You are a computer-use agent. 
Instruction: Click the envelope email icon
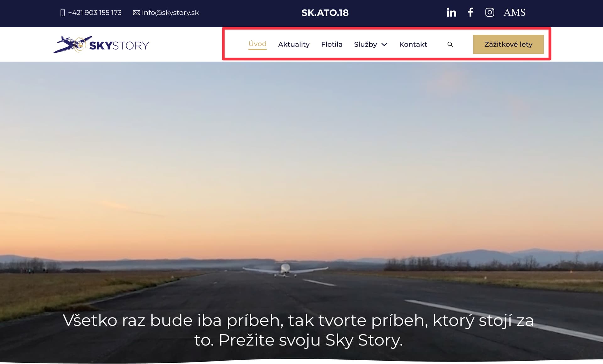pos(136,13)
